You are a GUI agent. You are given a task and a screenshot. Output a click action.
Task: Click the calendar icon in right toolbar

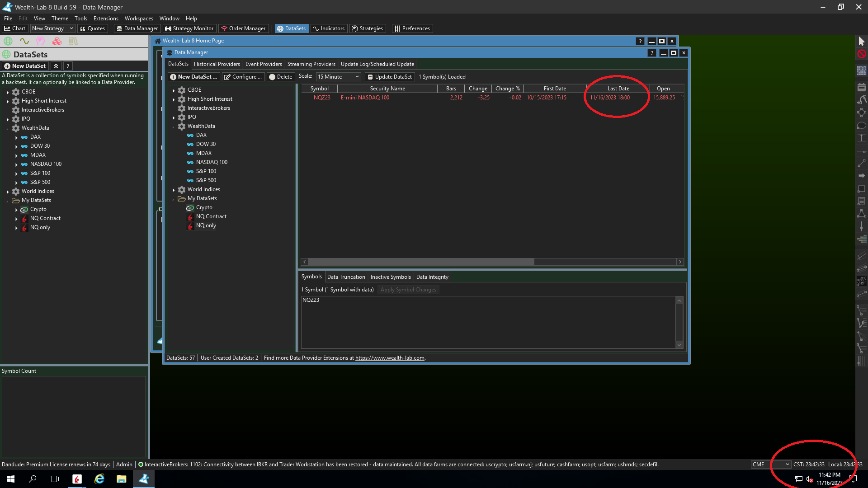pos(862,87)
